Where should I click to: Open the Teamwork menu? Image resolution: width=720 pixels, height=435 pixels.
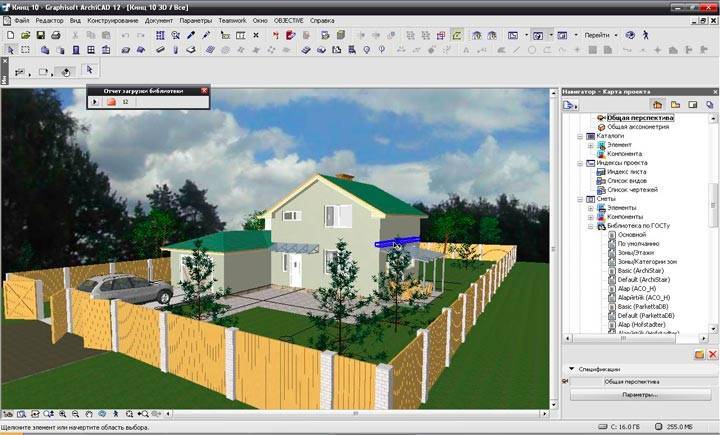(x=232, y=21)
